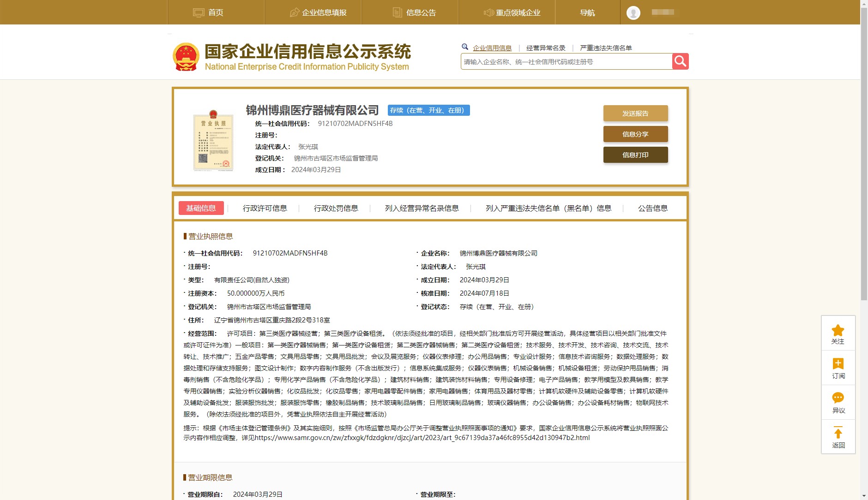This screenshot has height=500, width=868.
Task: Click the national emblem logo
Action: coord(186,57)
